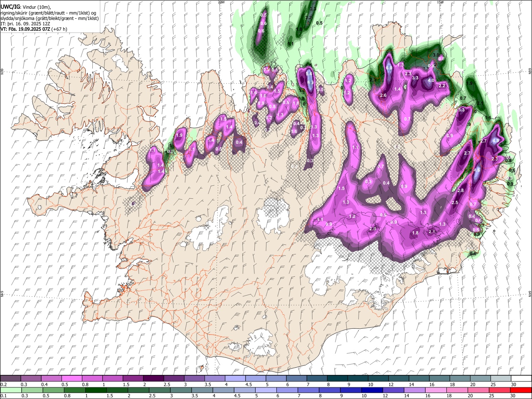Click the '4.6' precipitation value in the east

[x=477, y=170]
